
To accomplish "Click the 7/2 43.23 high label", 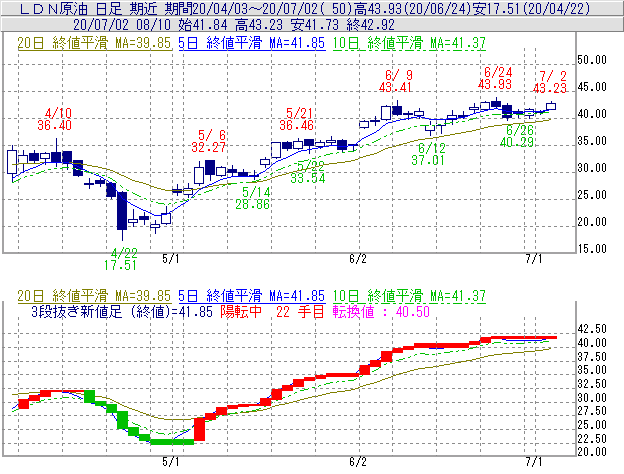I will 550,82.
